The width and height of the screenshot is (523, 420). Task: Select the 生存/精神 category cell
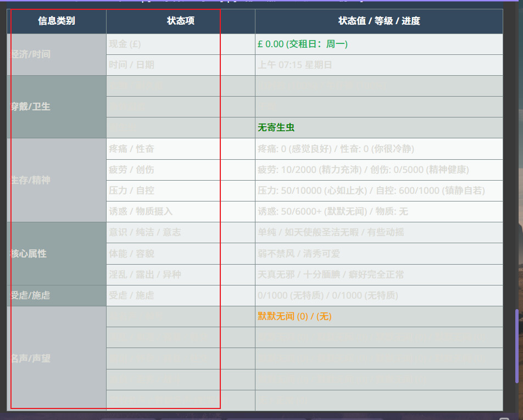[57, 180]
